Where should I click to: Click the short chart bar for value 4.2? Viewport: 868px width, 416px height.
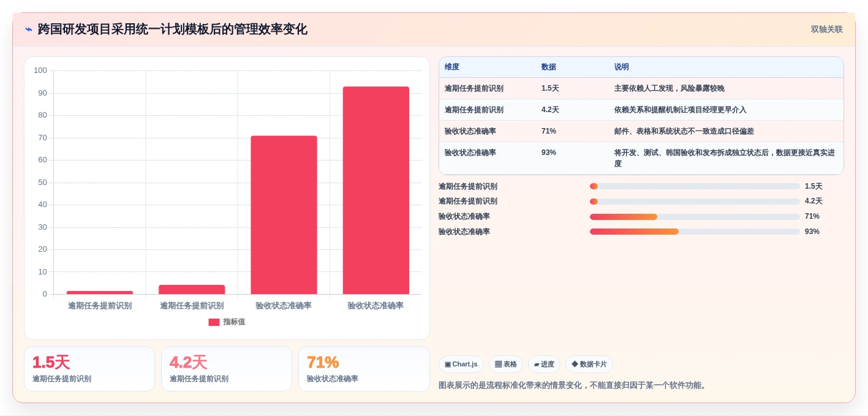[x=192, y=290]
